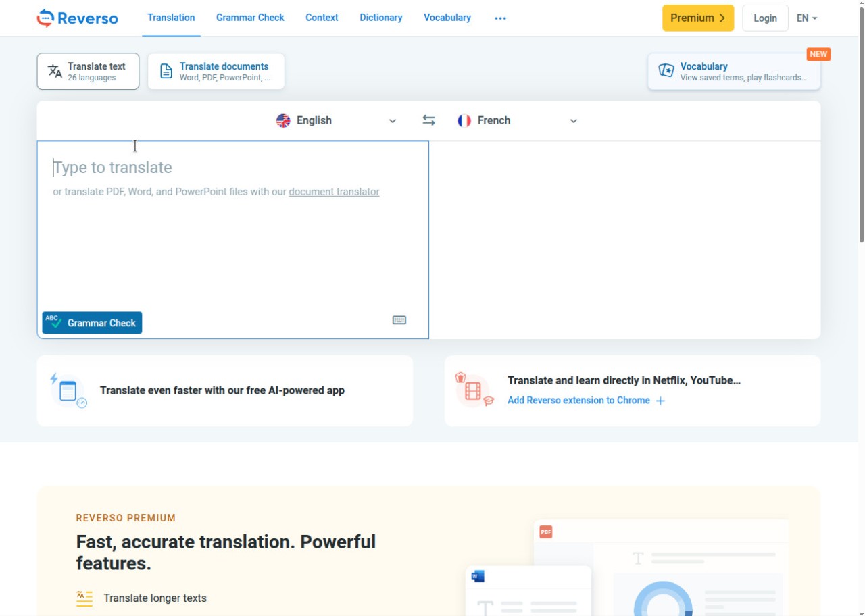Viewport: 865px width, 616px height.
Task: Open the Dictionary tab
Action: point(380,18)
